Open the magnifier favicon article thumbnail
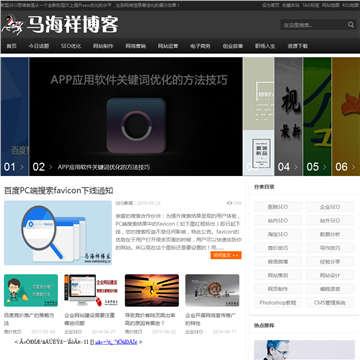The height and width of the screenshot is (360, 360). click(x=58, y=233)
